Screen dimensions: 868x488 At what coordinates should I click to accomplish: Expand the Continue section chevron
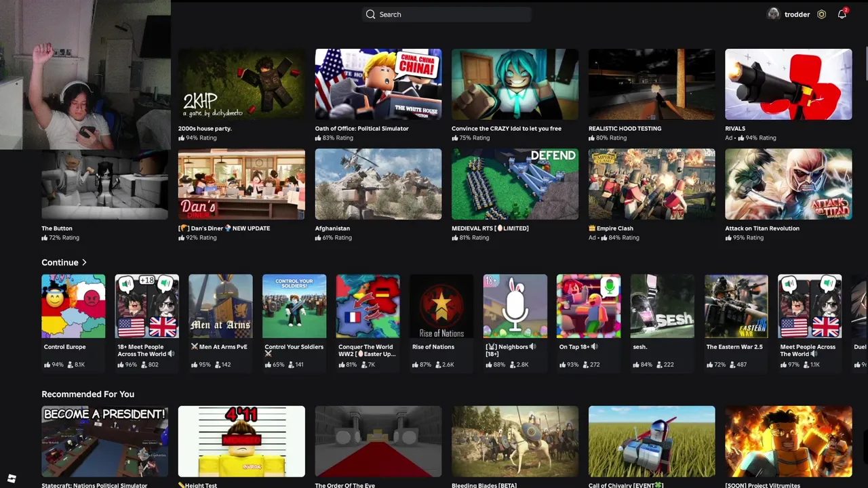pyautogui.click(x=84, y=262)
